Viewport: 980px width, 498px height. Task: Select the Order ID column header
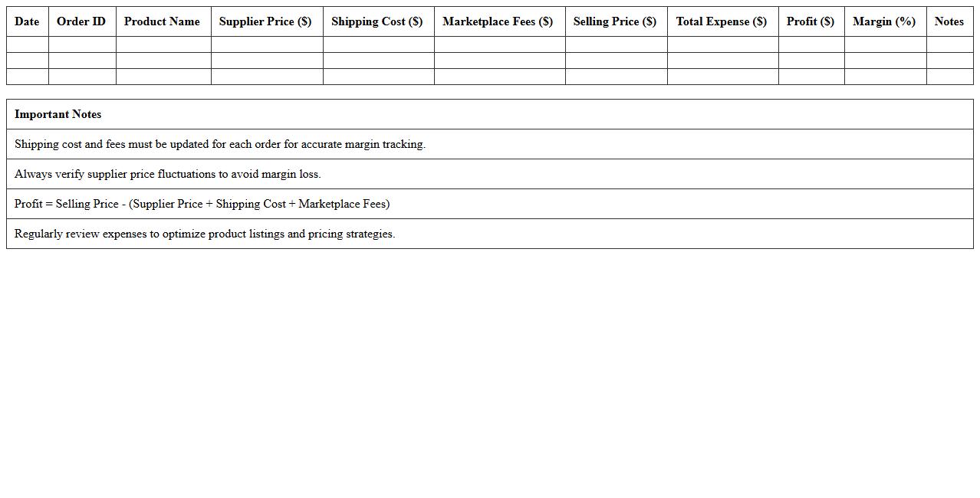[x=81, y=21]
